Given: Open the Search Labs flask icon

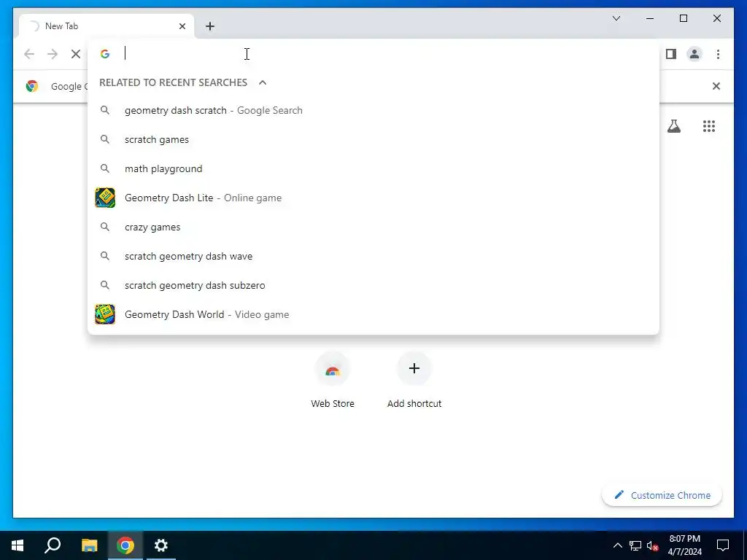Looking at the screenshot, I should 673,126.
